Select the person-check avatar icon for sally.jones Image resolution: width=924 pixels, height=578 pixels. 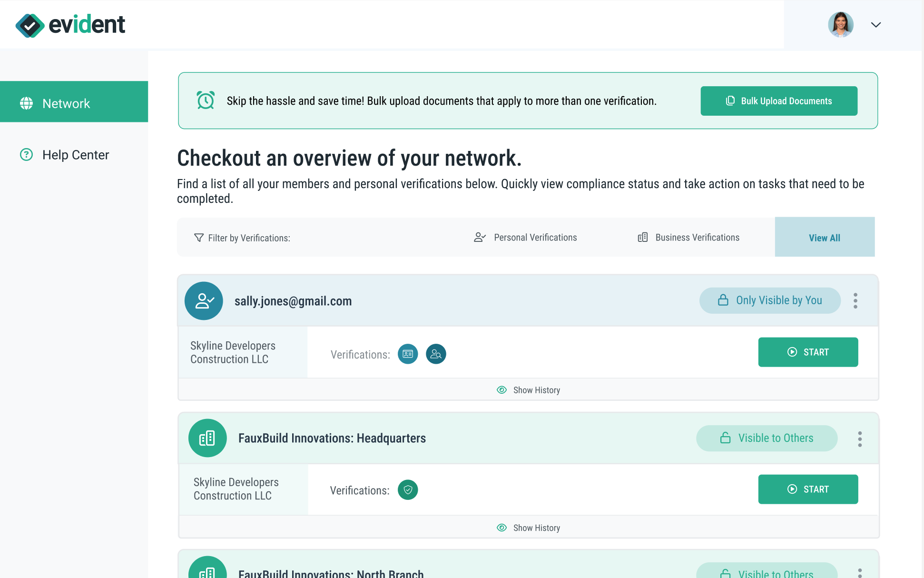[204, 301]
